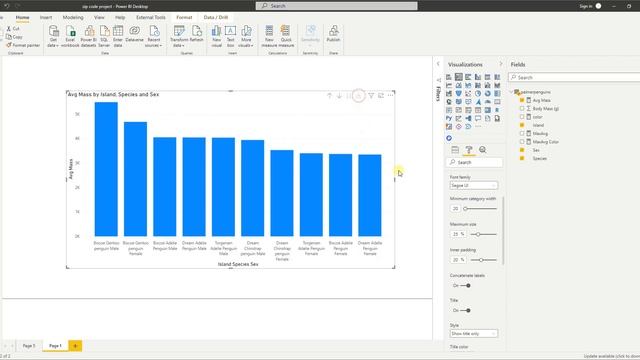The image size is (640, 360).
Task: Open the Style dropdown
Action: tap(474, 334)
